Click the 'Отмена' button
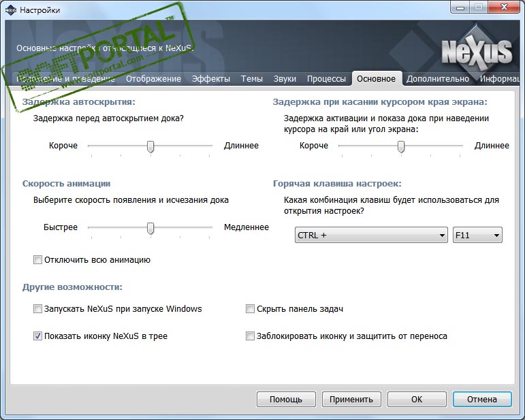 (482, 400)
